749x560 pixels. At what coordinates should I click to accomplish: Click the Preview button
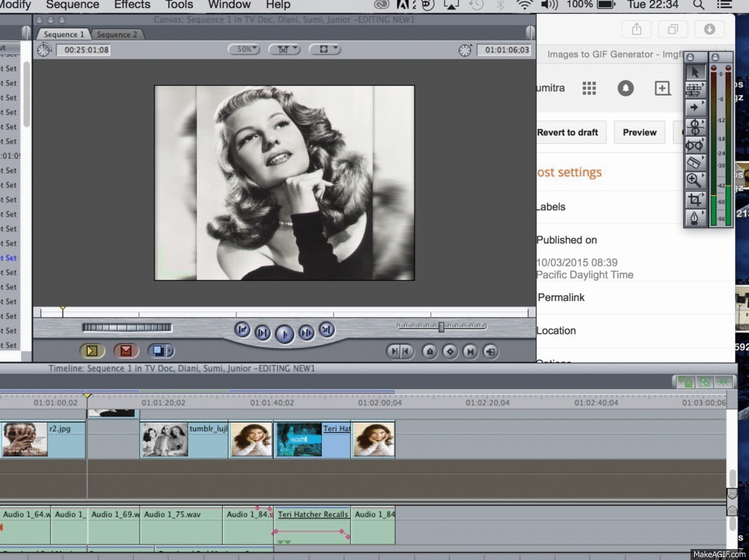point(639,132)
